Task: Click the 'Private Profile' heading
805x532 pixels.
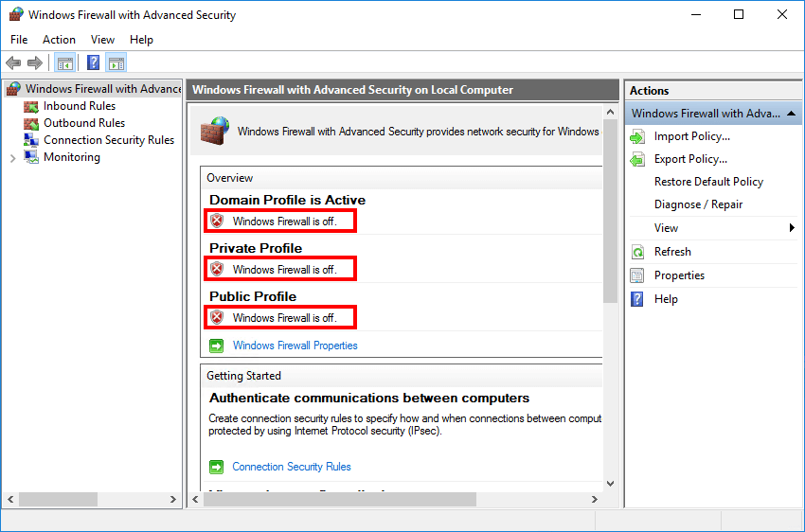Action: click(x=256, y=248)
